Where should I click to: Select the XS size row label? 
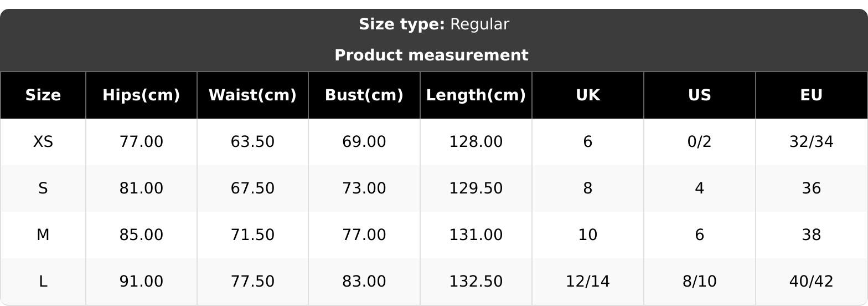[x=43, y=142]
